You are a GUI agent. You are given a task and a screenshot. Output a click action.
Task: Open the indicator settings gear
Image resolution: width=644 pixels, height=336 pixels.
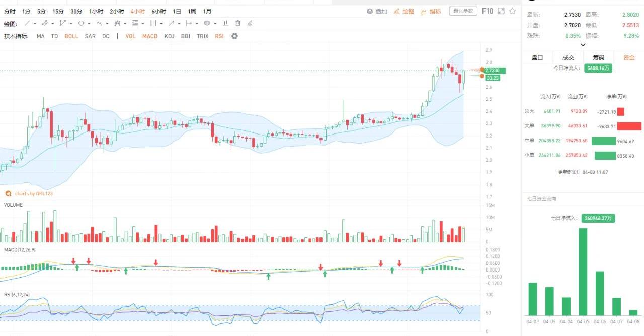234,36
